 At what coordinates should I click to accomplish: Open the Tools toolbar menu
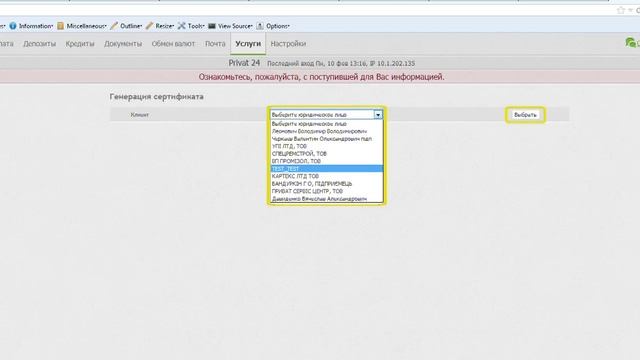point(191,26)
